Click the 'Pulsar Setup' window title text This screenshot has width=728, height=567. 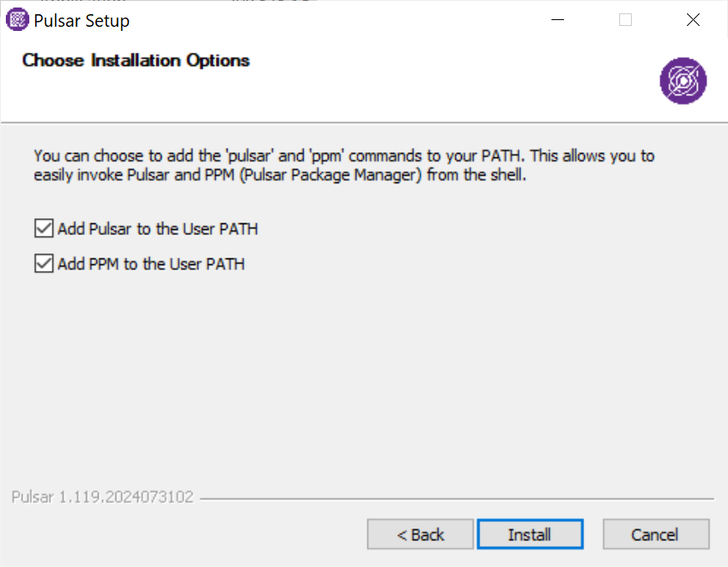pos(82,21)
